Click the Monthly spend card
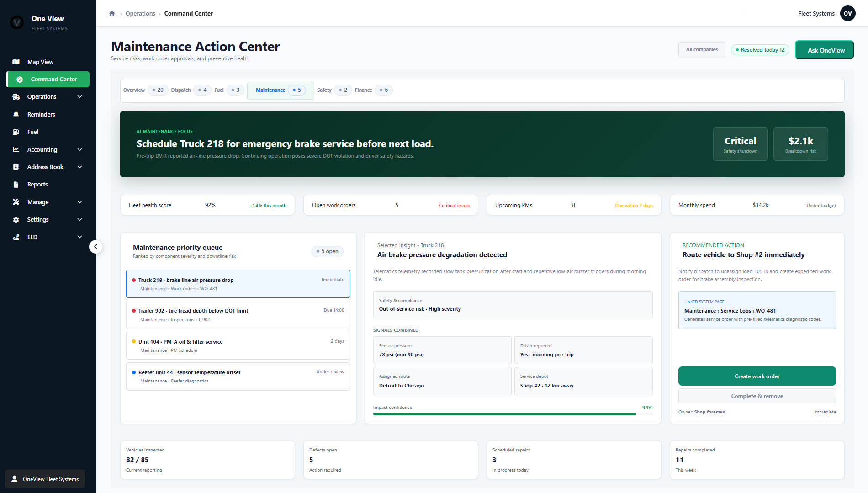Image resolution: width=868 pixels, height=493 pixels. 757,205
